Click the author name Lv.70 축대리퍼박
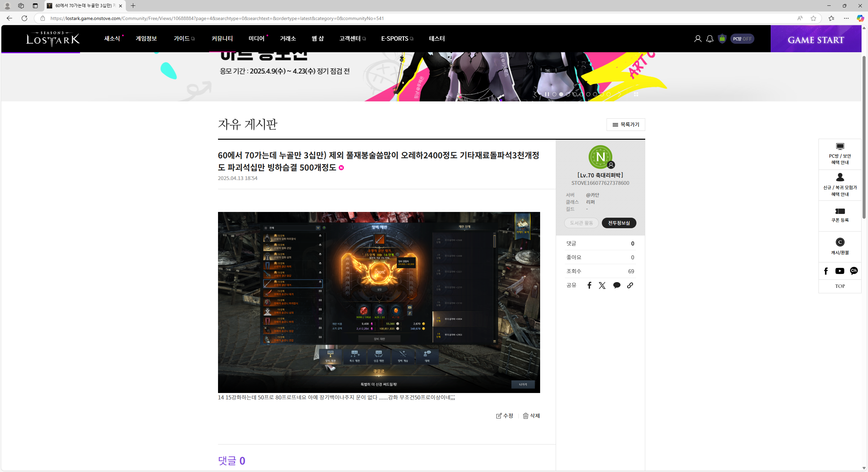This screenshot has width=868, height=472. click(600, 175)
